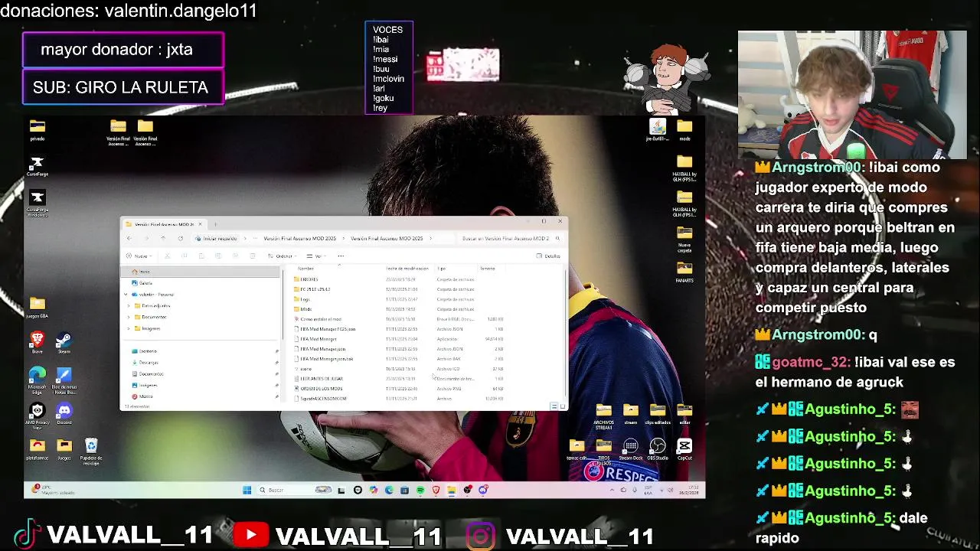Open Música quick access item
980x551 pixels.
[x=142, y=396]
